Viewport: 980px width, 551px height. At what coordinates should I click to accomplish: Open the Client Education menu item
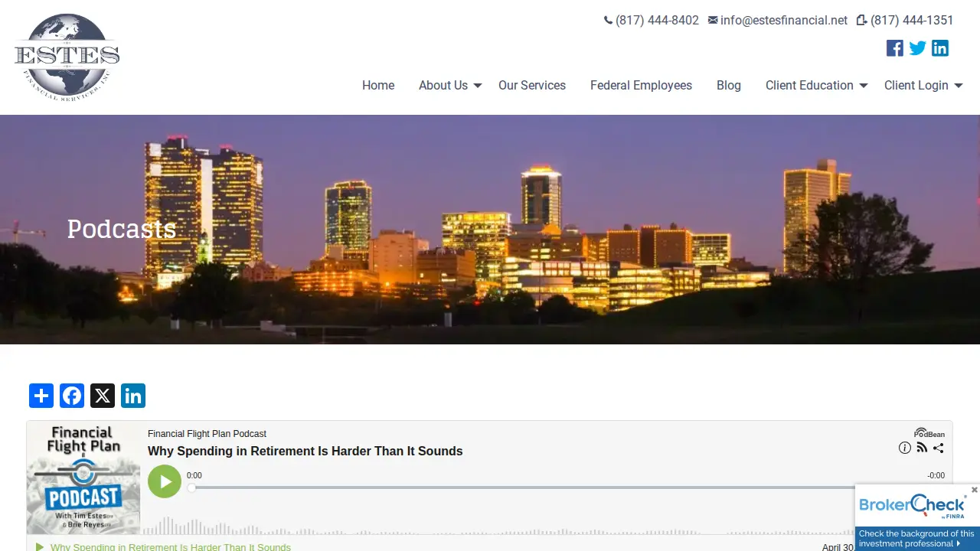coord(809,86)
